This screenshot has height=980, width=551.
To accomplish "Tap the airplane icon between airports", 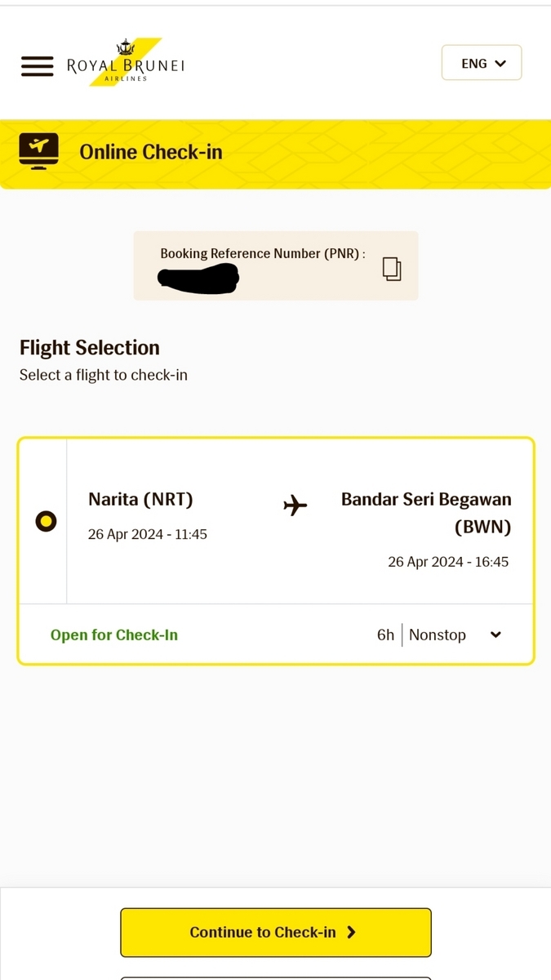I will pyautogui.click(x=295, y=506).
